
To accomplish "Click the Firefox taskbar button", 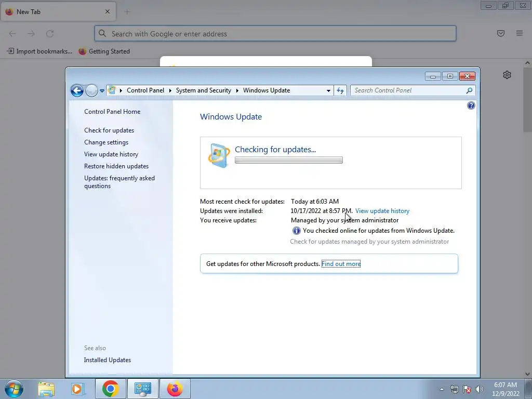I will (x=175, y=389).
